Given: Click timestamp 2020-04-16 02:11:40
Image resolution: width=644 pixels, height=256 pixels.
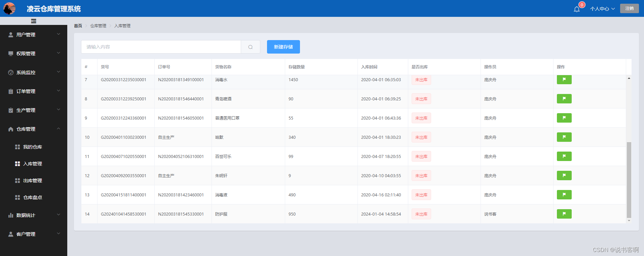Looking at the screenshot, I should [381, 195].
